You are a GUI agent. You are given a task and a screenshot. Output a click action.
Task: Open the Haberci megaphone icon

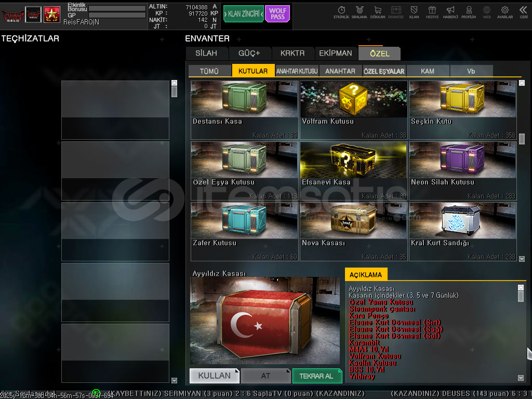(450, 11)
